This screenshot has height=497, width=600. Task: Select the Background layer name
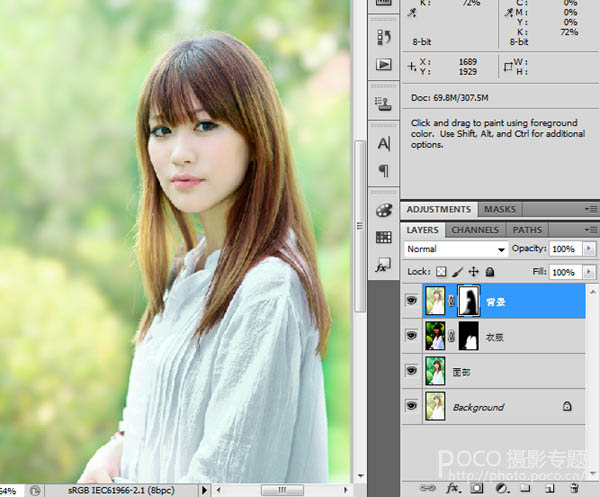coord(478,407)
